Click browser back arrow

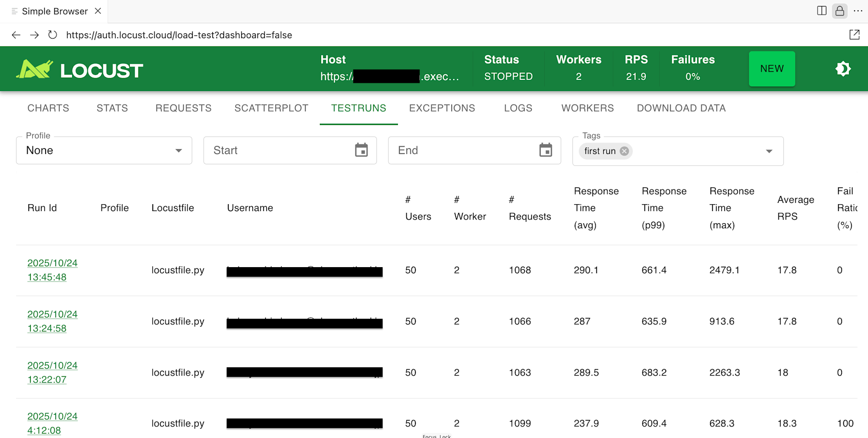[16, 35]
